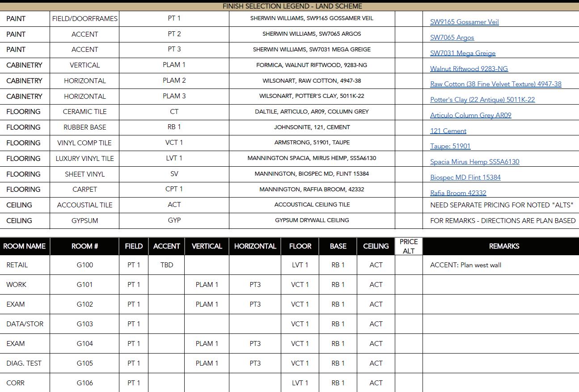Select the PRICE ALT column header

tap(409, 246)
